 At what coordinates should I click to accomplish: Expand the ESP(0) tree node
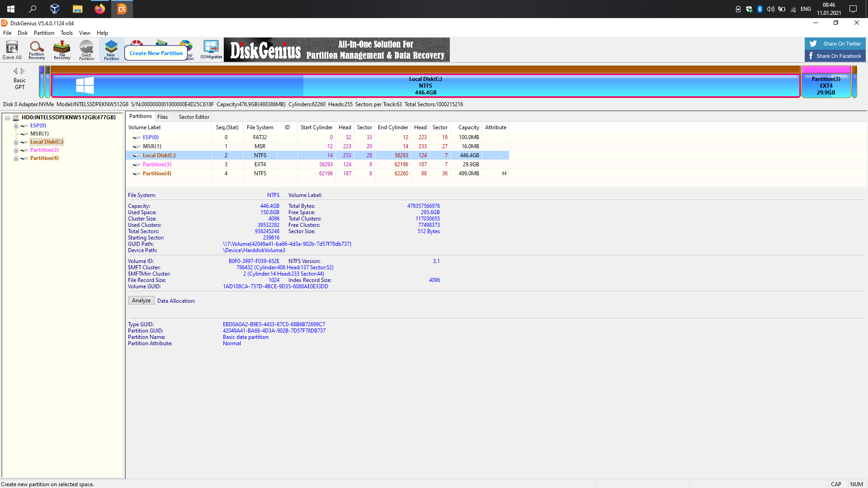16,126
